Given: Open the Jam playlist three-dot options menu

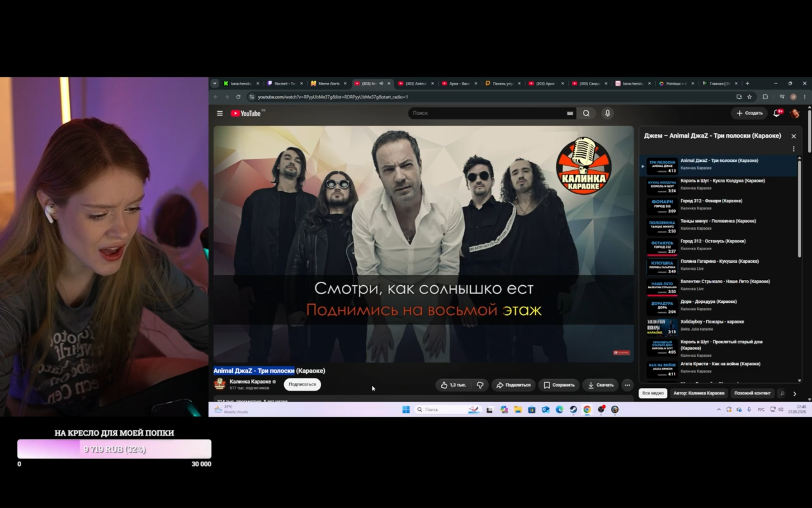Looking at the screenshot, I should tap(793, 149).
